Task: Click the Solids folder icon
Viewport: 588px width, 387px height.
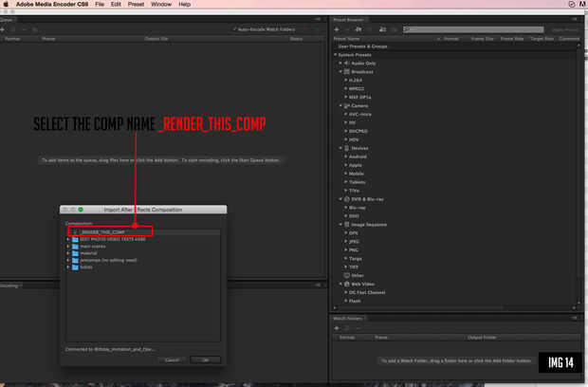Action: (75, 267)
